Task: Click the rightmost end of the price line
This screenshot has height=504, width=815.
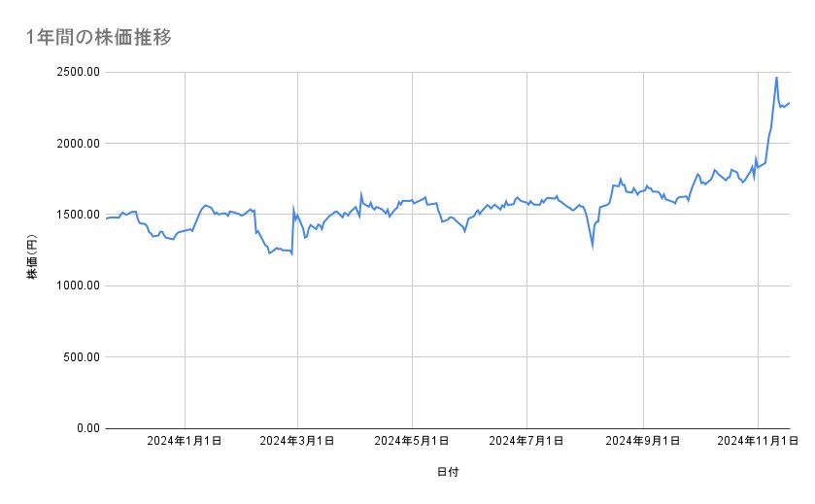Action: (x=790, y=103)
